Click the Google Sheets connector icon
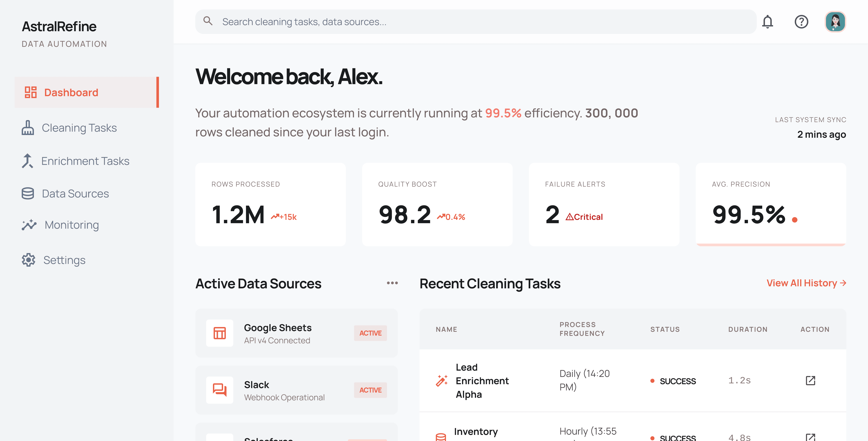Image resolution: width=868 pixels, height=441 pixels. click(219, 333)
